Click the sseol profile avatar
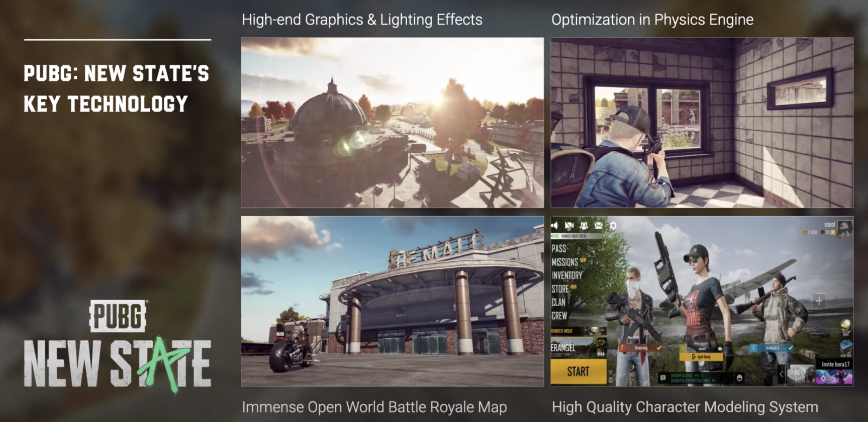This screenshot has width=868, height=422. (845, 229)
